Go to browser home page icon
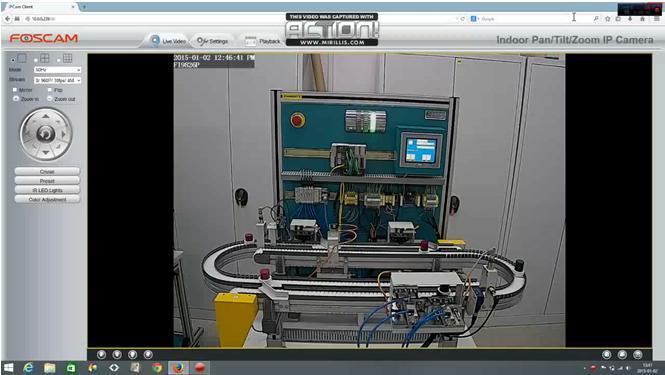 coord(642,19)
